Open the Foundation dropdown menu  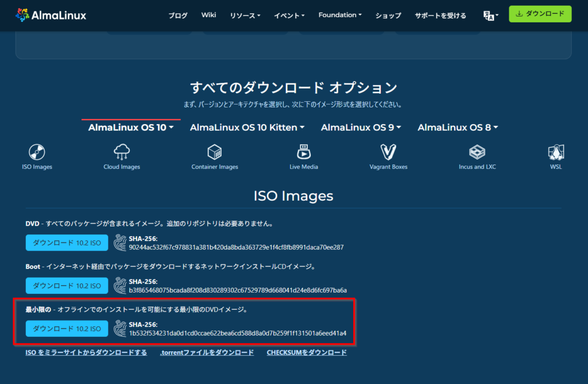(x=340, y=15)
